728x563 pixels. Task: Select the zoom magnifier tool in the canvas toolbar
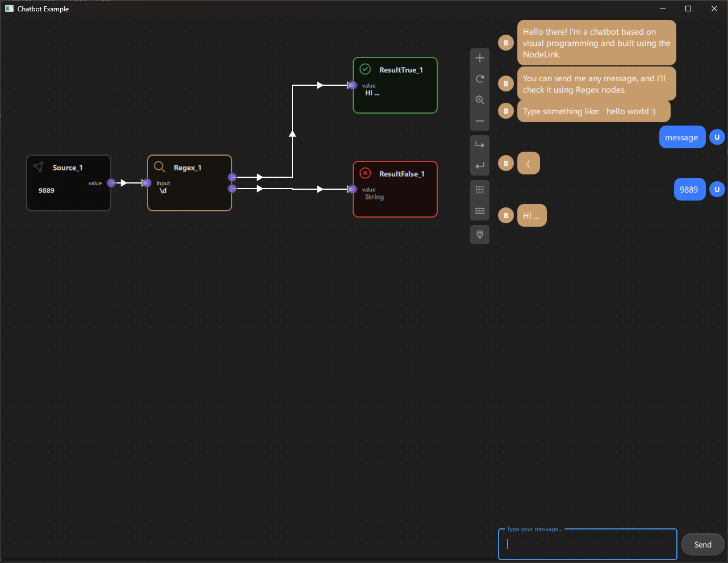[480, 99]
